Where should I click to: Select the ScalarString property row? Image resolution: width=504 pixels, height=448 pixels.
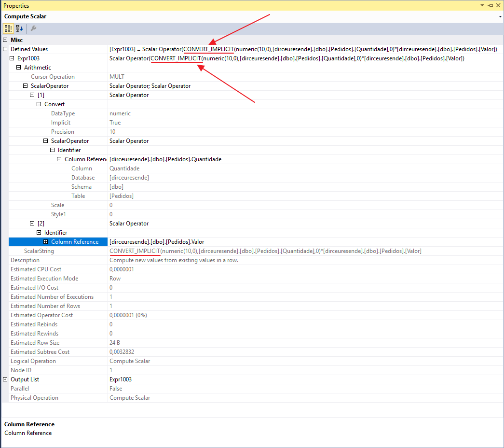(58, 251)
